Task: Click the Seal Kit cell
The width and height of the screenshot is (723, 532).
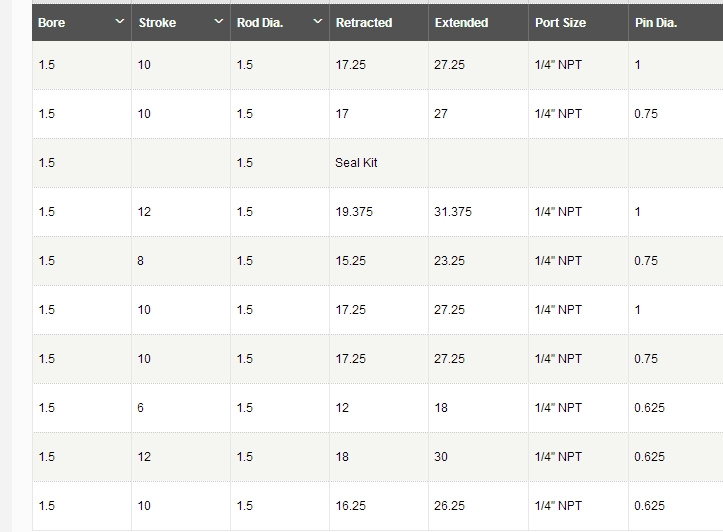Action: pyautogui.click(x=356, y=163)
